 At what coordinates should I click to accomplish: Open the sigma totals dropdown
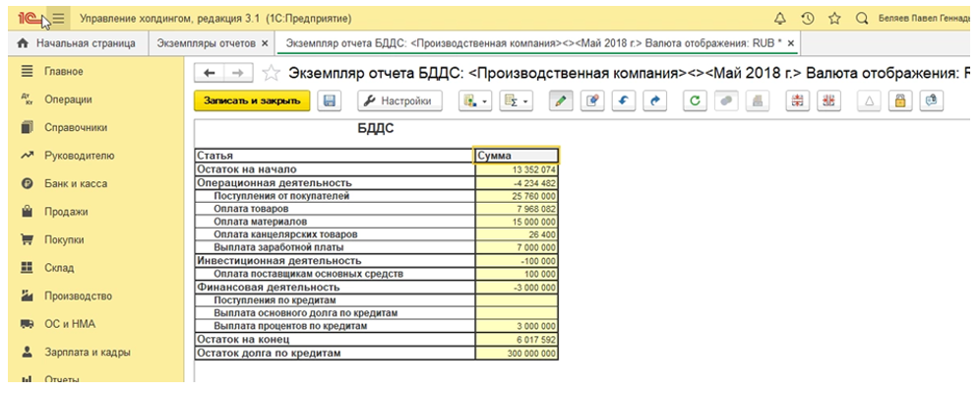click(x=517, y=100)
